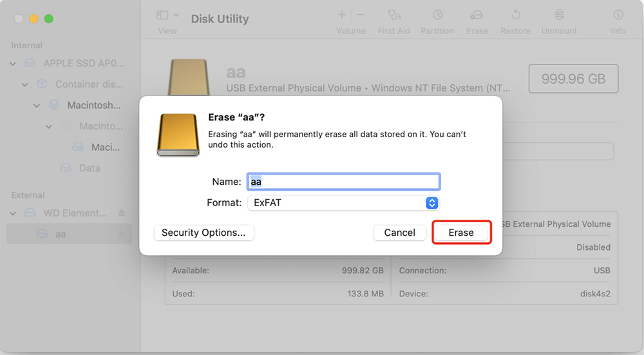The width and height of the screenshot is (644, 355).
Task: Click the 999.96 GB capacity box
Action: [x=573, y=79]
